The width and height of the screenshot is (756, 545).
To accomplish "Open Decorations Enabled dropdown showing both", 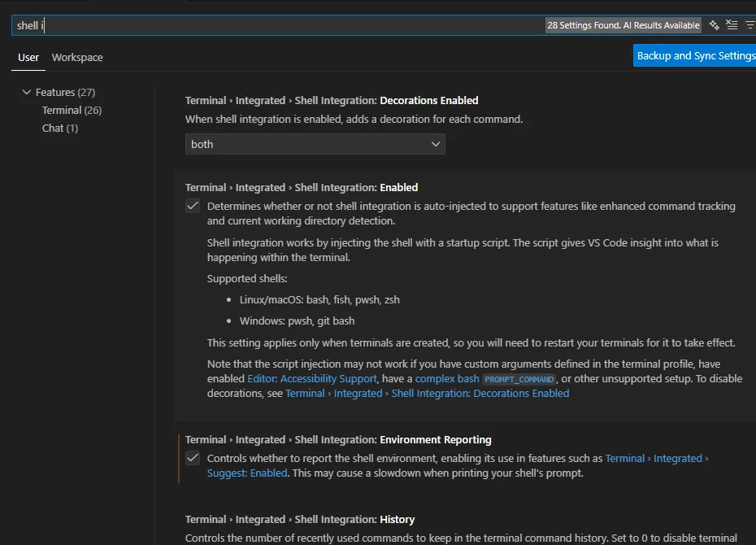I will click(315, 144).
